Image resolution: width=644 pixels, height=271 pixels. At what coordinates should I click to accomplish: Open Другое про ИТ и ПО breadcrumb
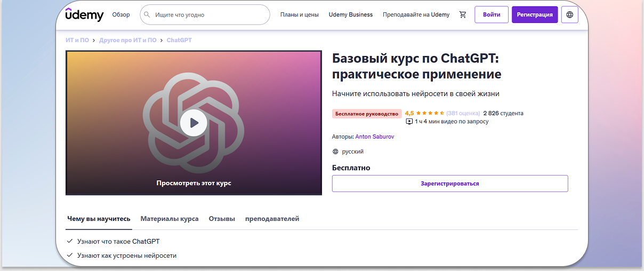pyautogui.click(x=128, y=40)
